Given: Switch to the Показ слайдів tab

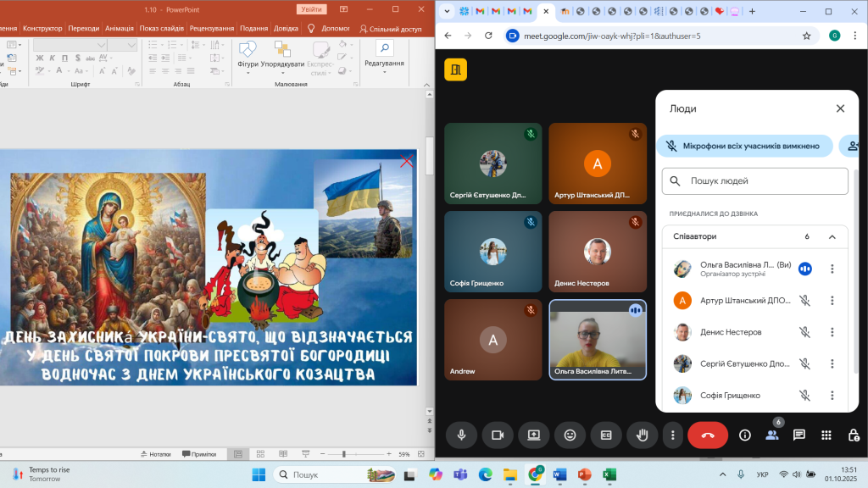Looking at the screenshot, I should (162, 28).
